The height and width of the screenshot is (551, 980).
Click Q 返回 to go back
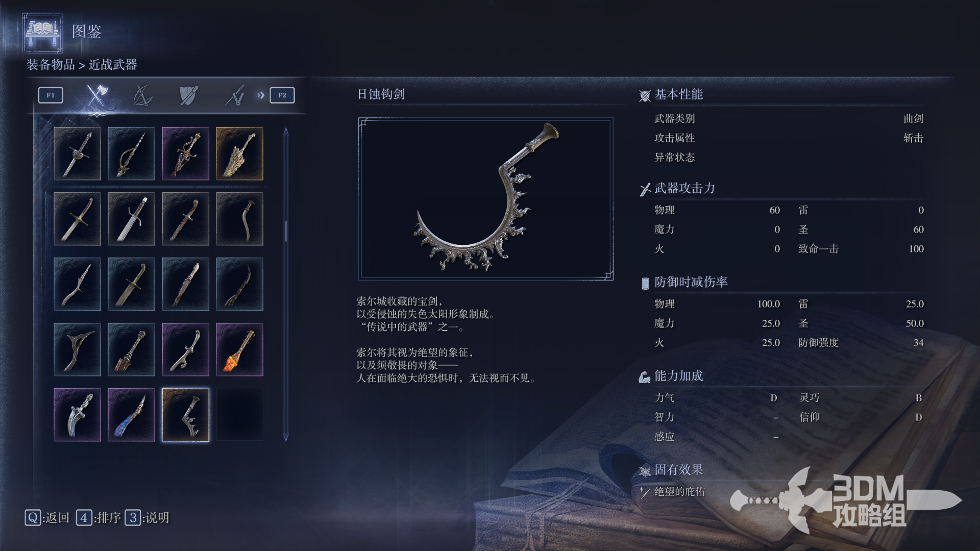pos(47,518)
